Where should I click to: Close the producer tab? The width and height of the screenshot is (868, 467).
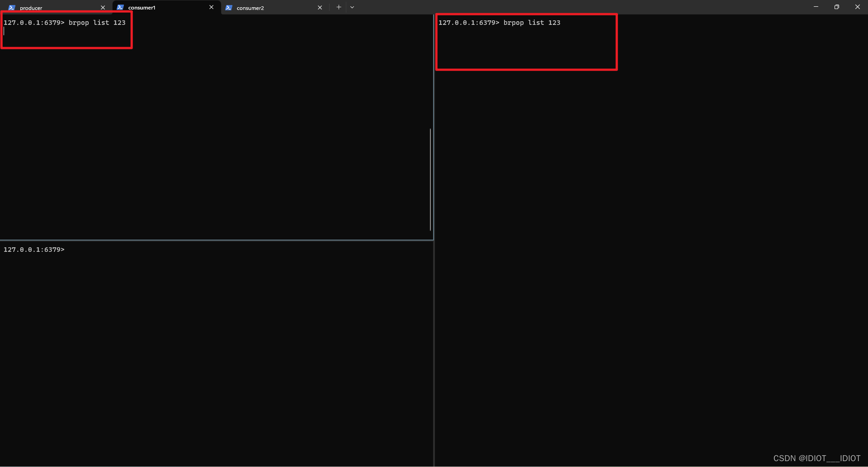point(103,8)
